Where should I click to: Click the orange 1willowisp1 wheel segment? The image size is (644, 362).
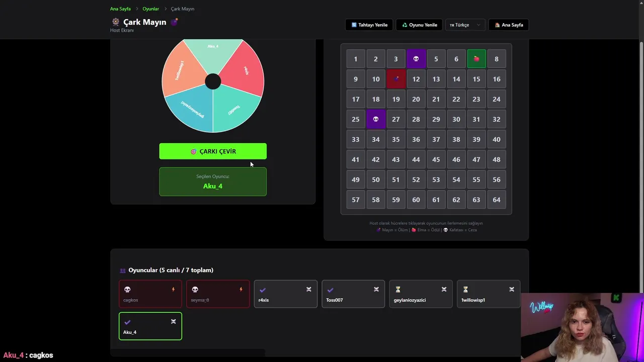point(181,70)
